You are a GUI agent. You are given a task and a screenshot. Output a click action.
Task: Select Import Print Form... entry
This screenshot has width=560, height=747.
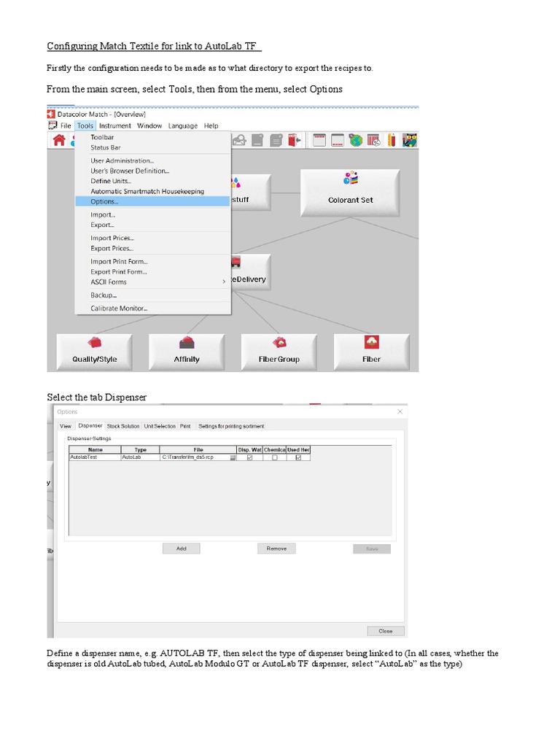pyautogui.click(x=152, y=262)
